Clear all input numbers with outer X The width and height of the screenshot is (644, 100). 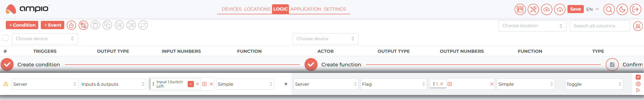pyautogui.click(x=211, y=84)
